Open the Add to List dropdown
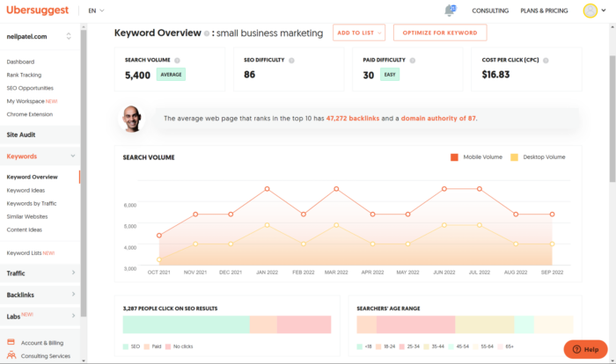This screenshot has width=616, height=364. point(359,33)
